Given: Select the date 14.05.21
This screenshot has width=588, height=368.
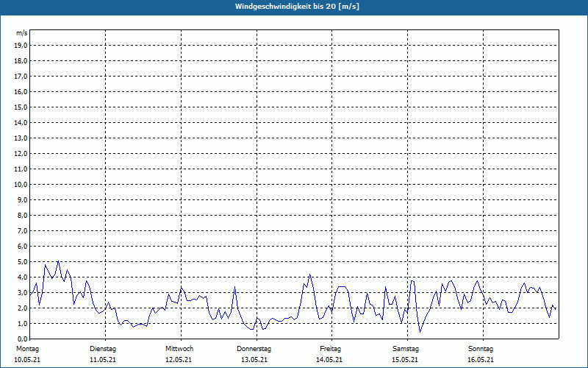Looking at the screenshot, I should tap(330, 360).
